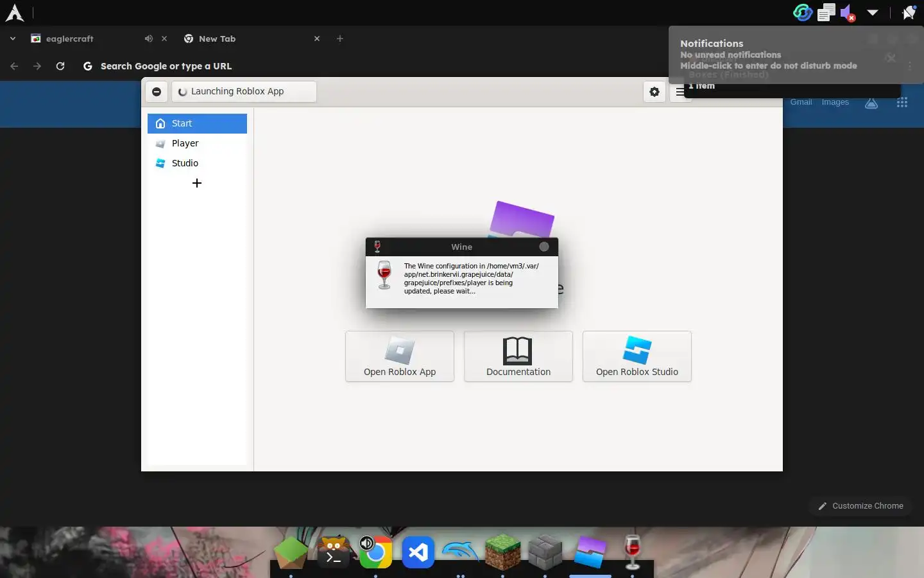Launch the green gem cube dock icon
924x578 pixels.
291,552
